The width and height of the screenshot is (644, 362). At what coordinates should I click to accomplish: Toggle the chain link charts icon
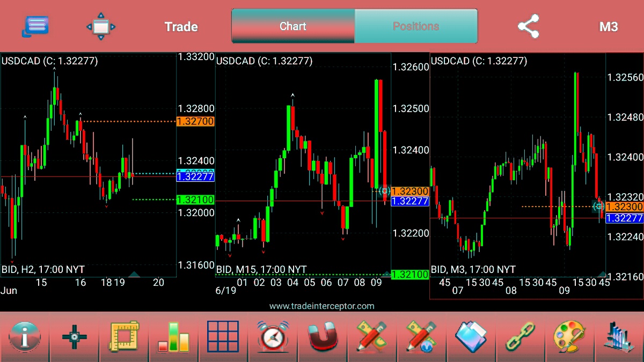click(520, 337)
